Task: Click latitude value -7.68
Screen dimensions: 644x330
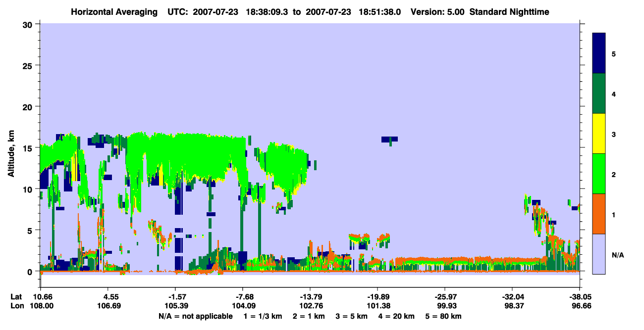Action: pos(242,297)
